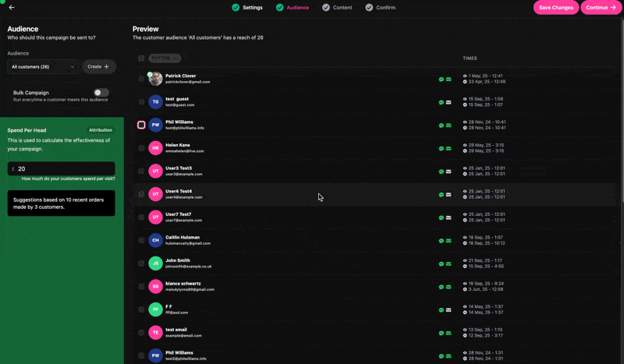The width and height of the screenshot is (624, 364).
Task: Open the All customers (26) audience dropdown
Action: coord(43,67)
